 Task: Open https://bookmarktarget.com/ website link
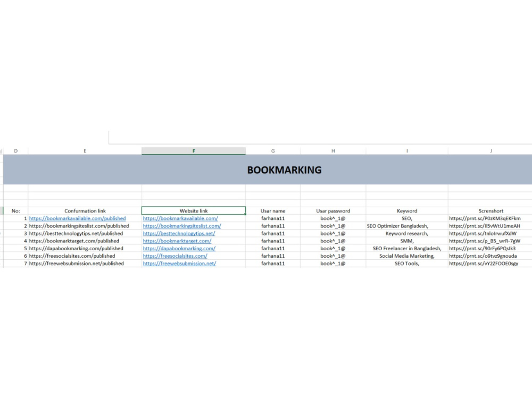[177, 241]
